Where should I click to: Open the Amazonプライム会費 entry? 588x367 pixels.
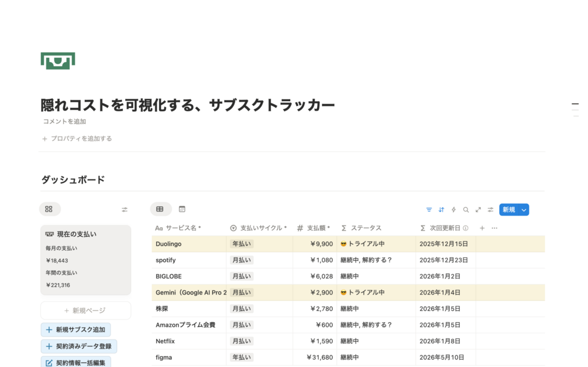(x=185, y=325)
